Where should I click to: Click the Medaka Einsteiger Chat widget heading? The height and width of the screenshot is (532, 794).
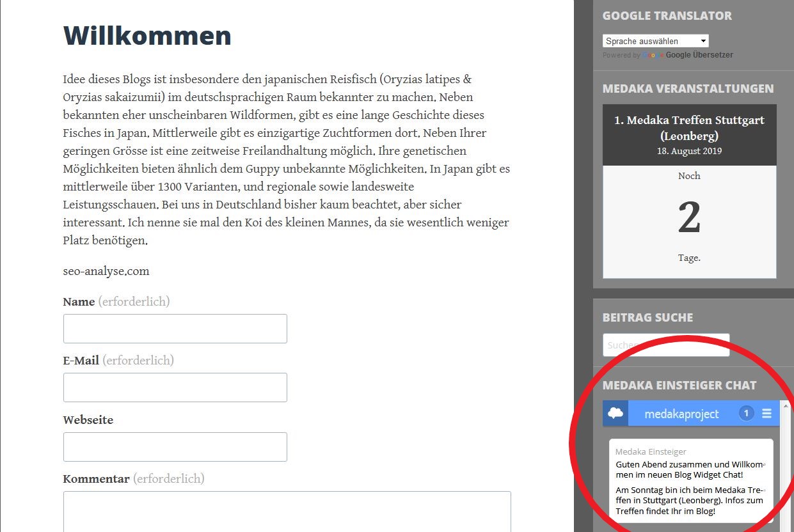pos(679,386)
